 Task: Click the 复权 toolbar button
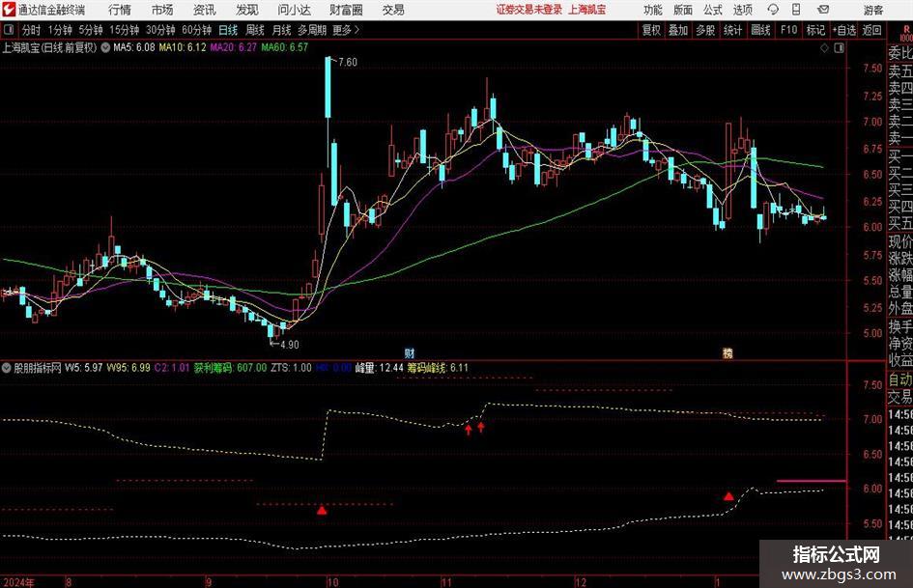pos(651,30)
